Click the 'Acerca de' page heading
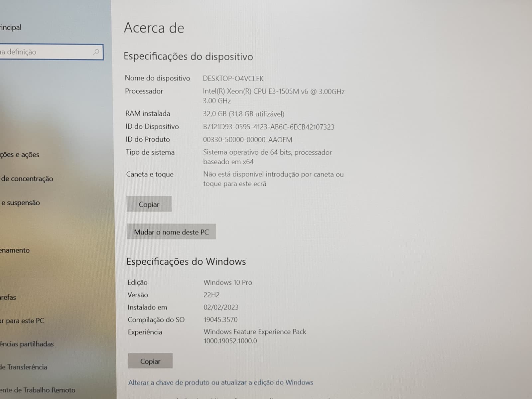Image resolution: width=532 pixels, height=399 pixels. [x=154, y=28]
